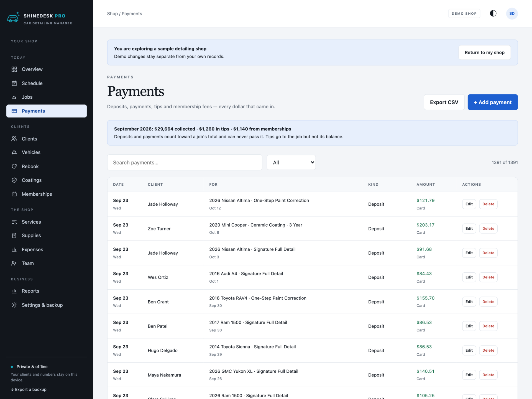Image resolution: width=532 pixels, height=399 pixels.
Task: Click the 1391 of 1391 count text
Action: click(505, 162)
